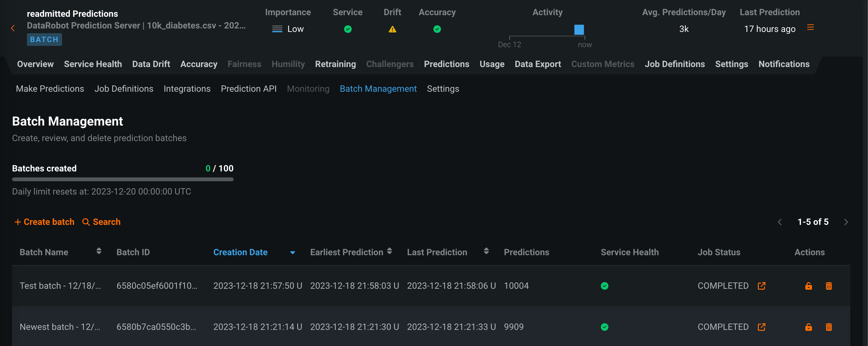This screenshot has height=346, width=868.
Task: Click the Drift warning triangle icon
Action: (392, 29)
